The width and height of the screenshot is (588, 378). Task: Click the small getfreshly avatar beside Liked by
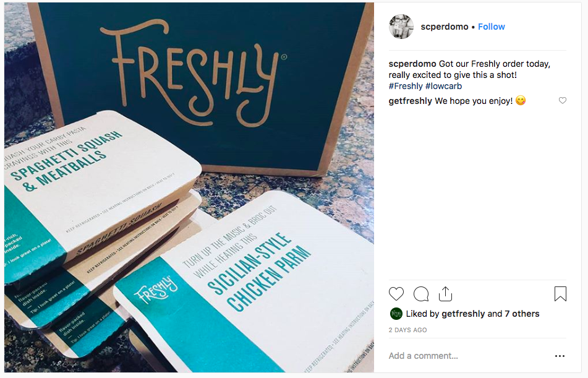pyautogui.click(x=396, y=314)
